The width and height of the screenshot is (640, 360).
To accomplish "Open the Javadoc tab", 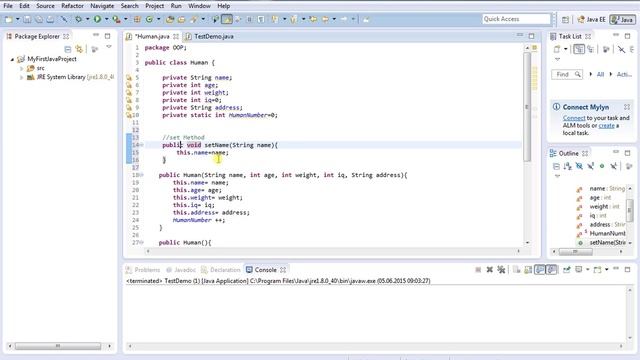I will pos(181,270).
